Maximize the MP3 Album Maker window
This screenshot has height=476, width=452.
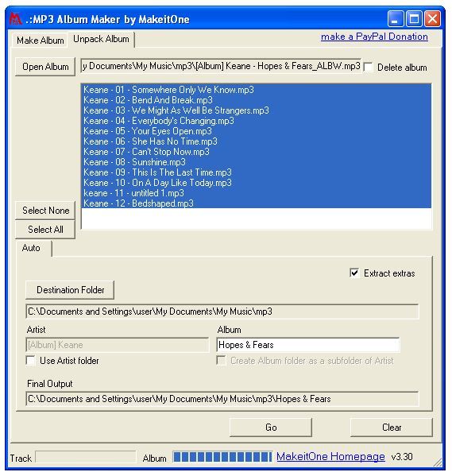tap(414, 19)
